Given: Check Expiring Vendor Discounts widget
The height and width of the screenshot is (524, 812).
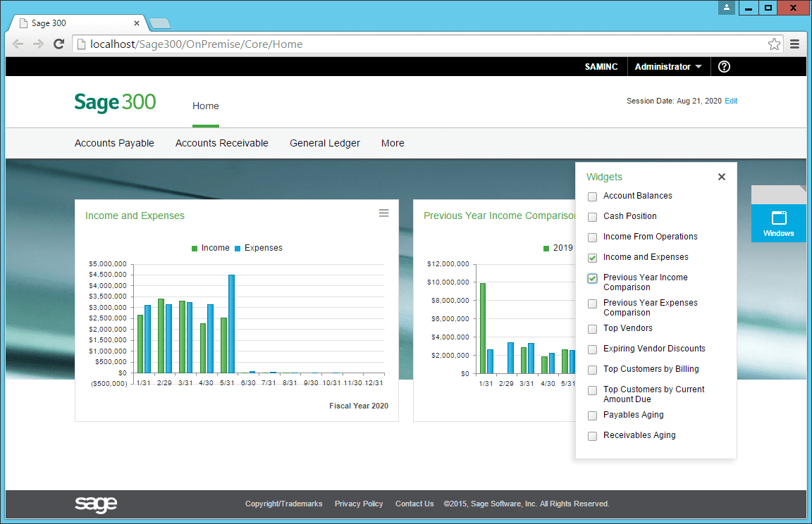Looking at the screenshot, I should click(x=592, y=349).
